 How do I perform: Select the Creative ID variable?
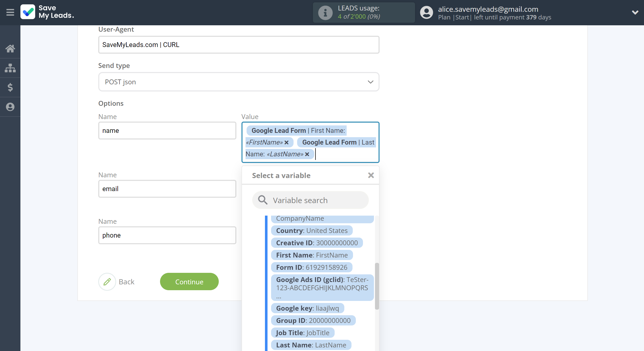coord(317,243)
